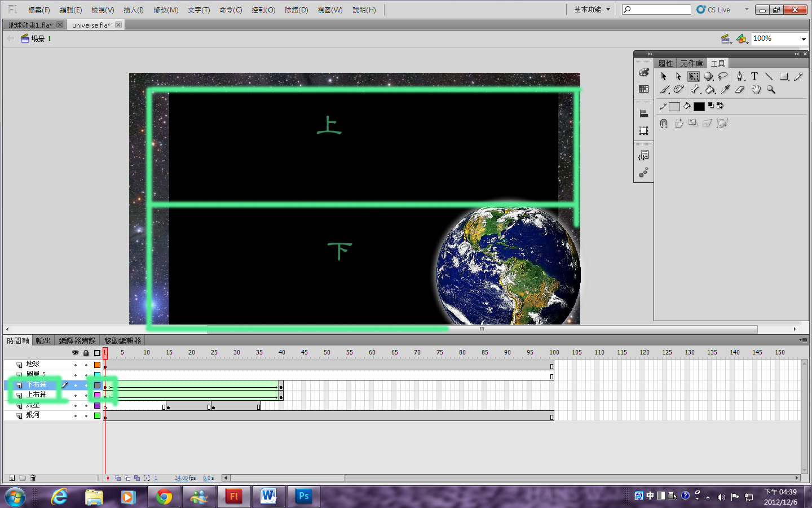Switch to the 元件庫 library tab
Viewport: 812px width, 508px height.
(x=691, y=63)
